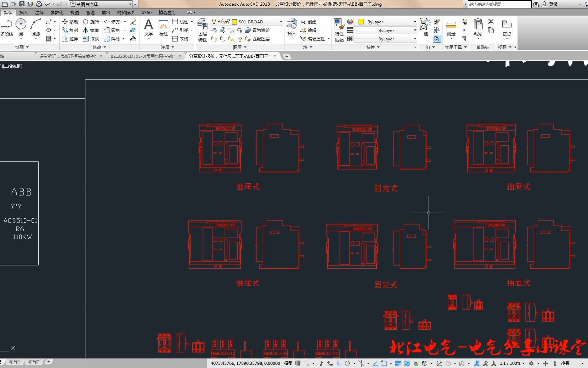Activate the Fillet (圆角) command
The height and width of the screenshot is (368, 588).
112,30
